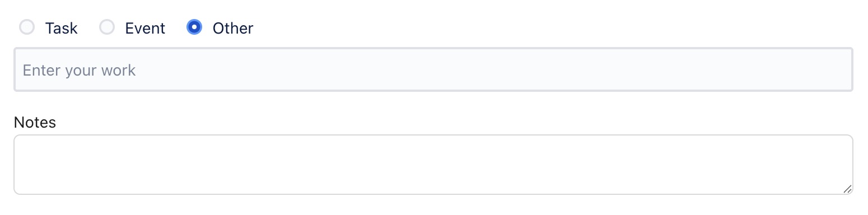868x215 pixels.
Task: Select the Task radio button
Action: pyautogui.click(x=27, y=27)
